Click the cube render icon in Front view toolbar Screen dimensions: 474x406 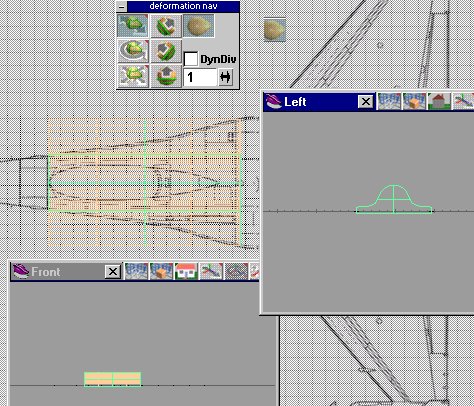(161, 271)
